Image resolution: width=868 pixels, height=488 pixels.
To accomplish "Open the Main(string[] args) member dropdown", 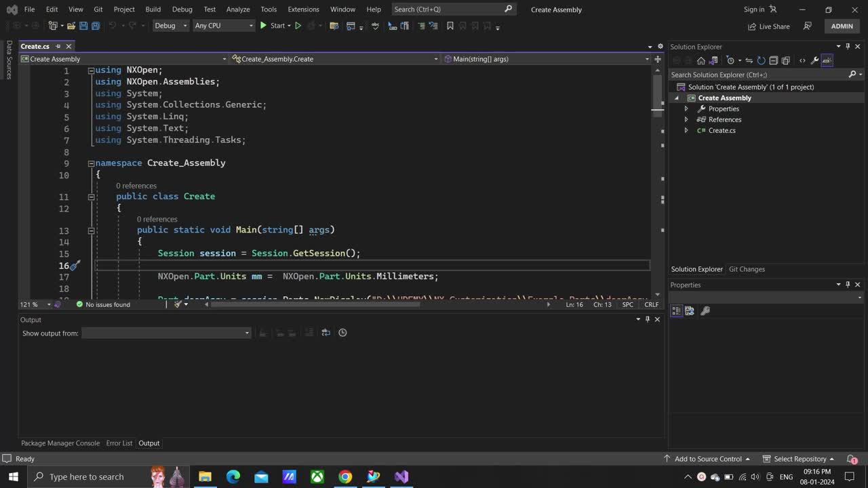I will pyautogui.click(x=547, y=59).
